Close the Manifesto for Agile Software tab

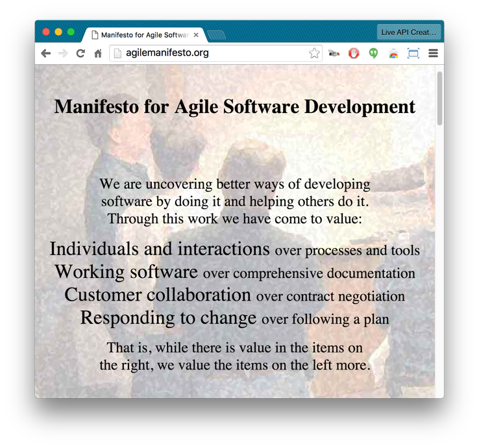click(196, 35)
